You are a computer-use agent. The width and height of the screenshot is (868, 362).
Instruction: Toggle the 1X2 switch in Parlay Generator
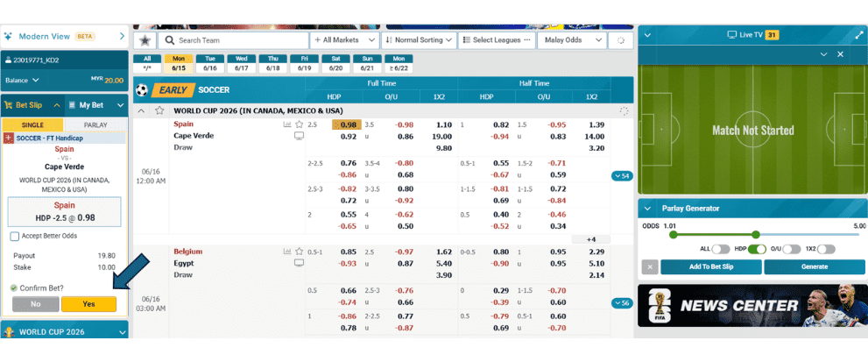click(x=826, y=250)
